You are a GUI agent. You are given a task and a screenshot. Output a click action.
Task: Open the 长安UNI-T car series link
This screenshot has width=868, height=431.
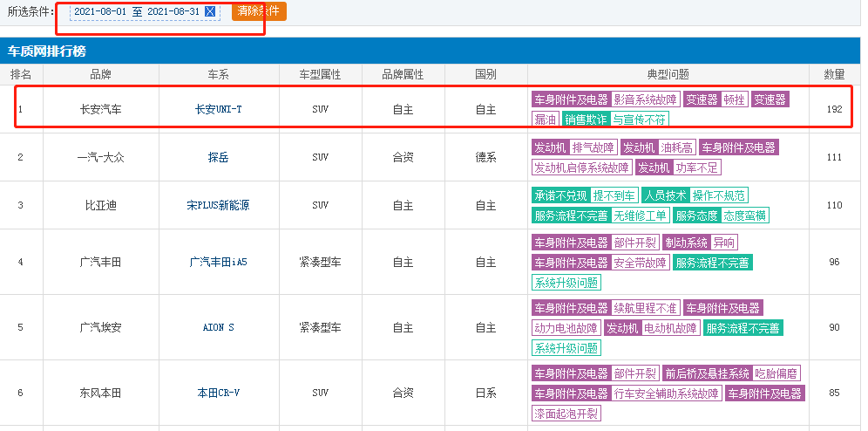219,109
